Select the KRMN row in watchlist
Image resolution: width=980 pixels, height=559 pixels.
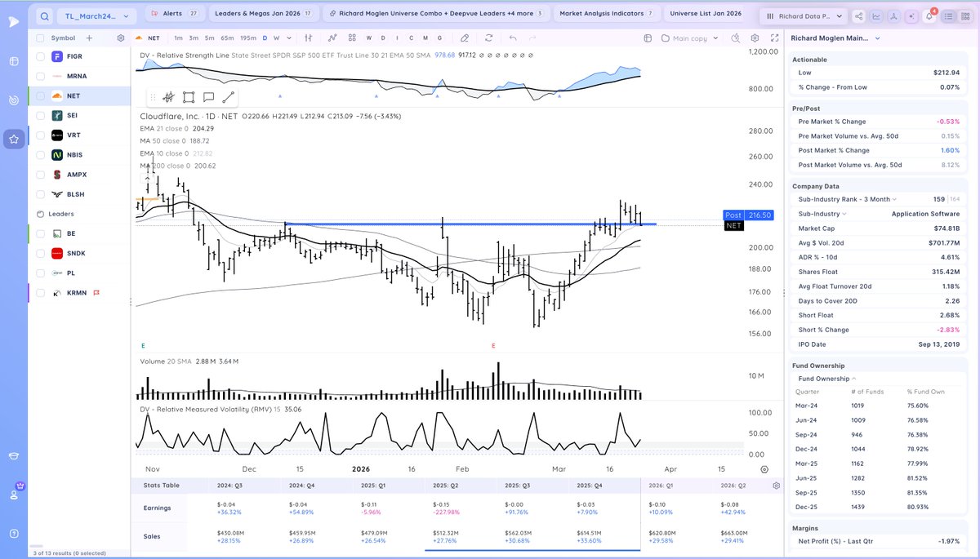80,292
